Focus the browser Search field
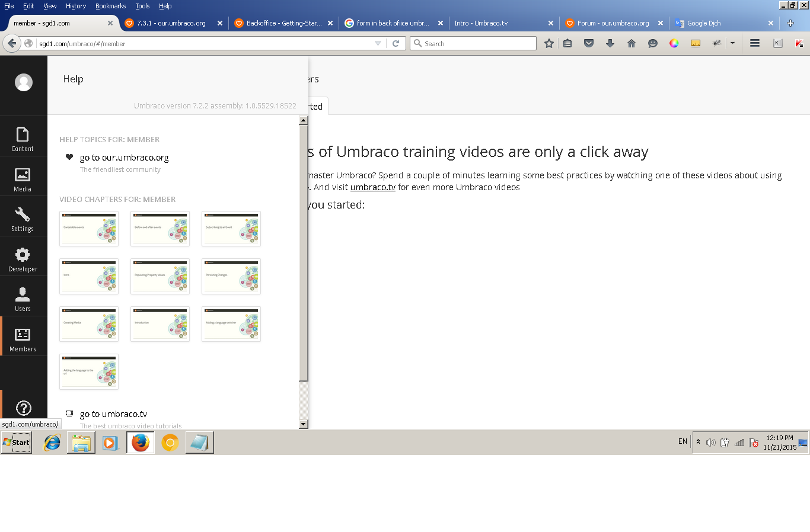 click(473, 43)
